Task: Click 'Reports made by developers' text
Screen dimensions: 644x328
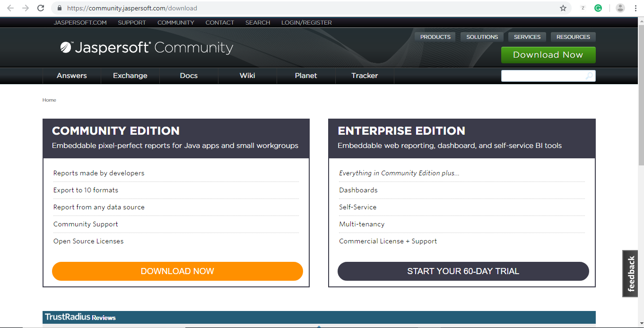Action: 99,173
